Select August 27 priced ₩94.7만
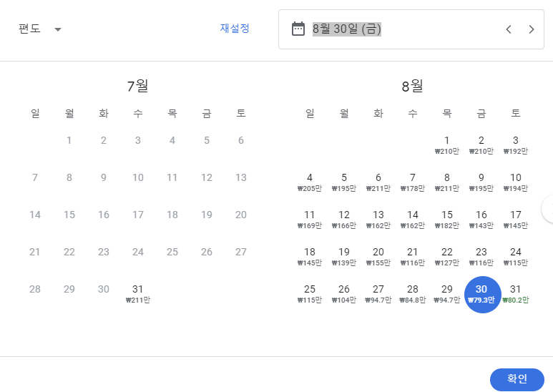553x392 pixels. tap(378, 294)
